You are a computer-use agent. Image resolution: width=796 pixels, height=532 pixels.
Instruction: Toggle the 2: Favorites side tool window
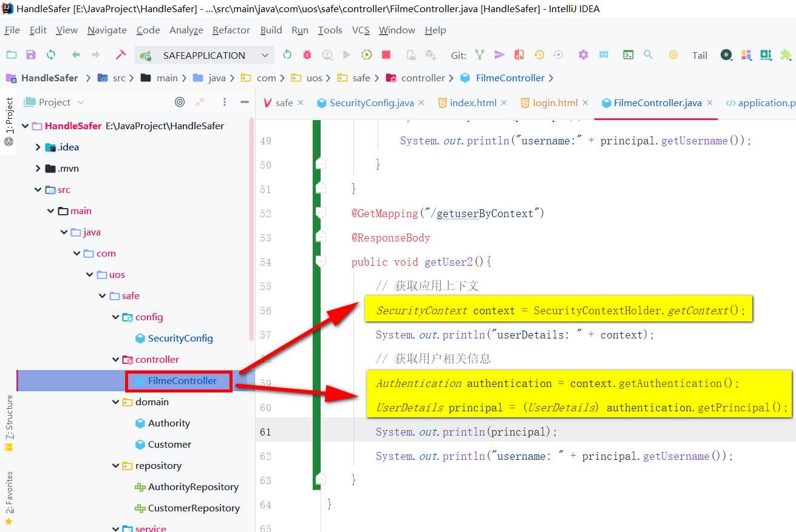(9, 498)
